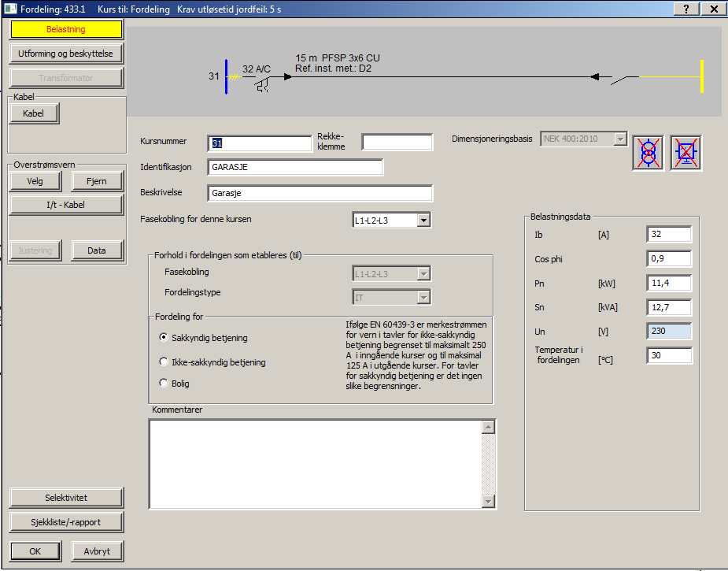Click Velg to choose overcurrent protection
The width and height of the screenshot is (728, 571).
point(35,181)
